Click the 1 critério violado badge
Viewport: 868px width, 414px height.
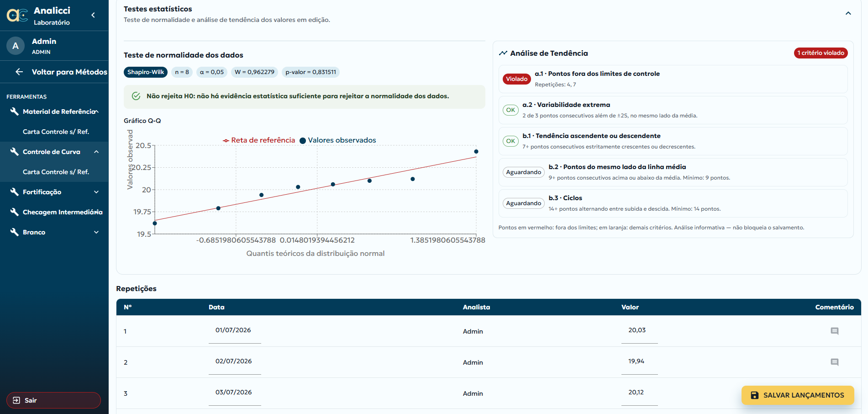pos(821,53)
